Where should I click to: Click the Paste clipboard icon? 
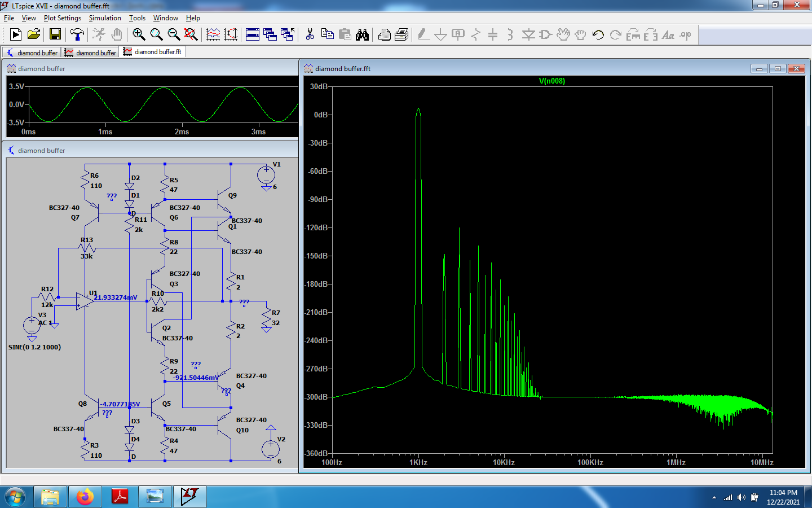pos(345,35)
